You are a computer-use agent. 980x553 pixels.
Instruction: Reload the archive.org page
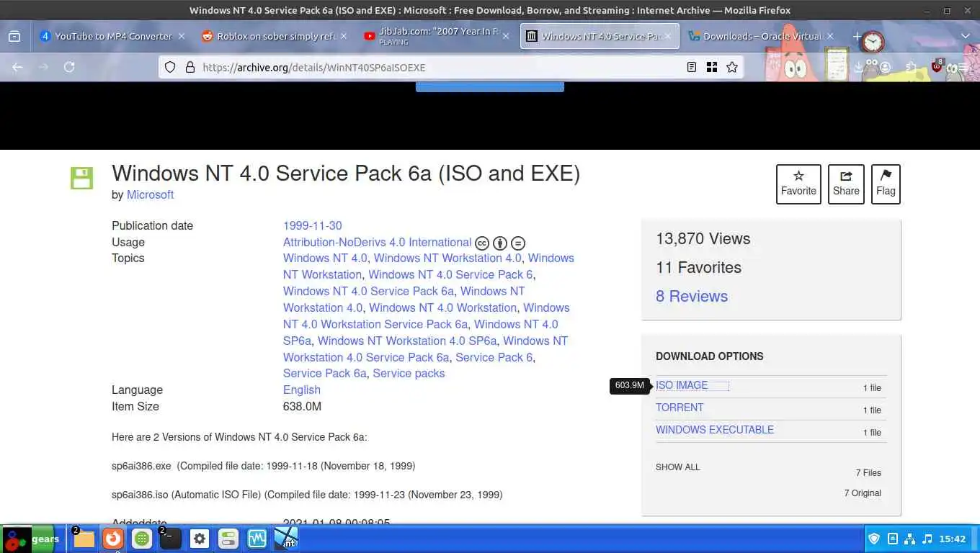(69, 67)
